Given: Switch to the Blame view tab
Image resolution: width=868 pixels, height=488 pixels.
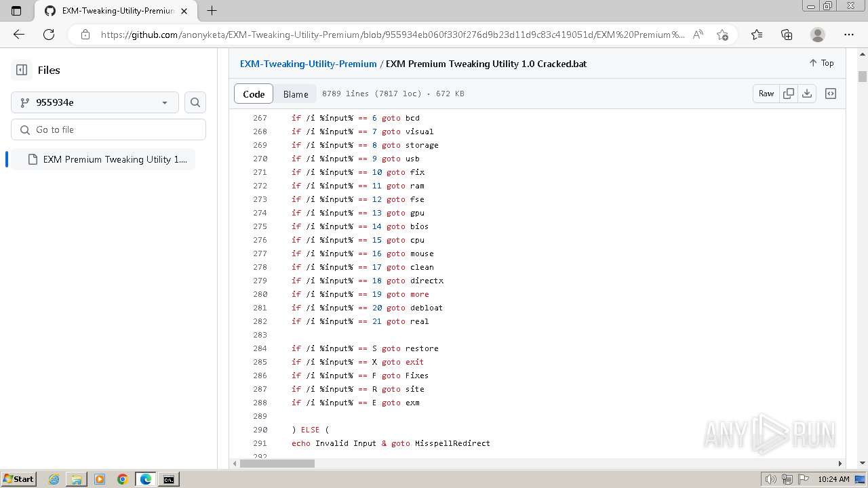Looking at the screenshot, I should (x=296, y=94).
